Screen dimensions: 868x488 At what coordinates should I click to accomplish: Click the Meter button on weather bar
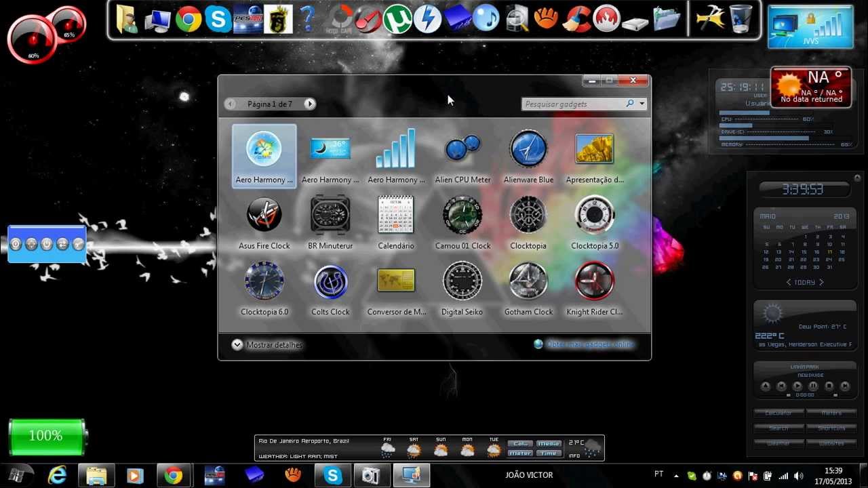pyautogui.click(x=520, y=453)
